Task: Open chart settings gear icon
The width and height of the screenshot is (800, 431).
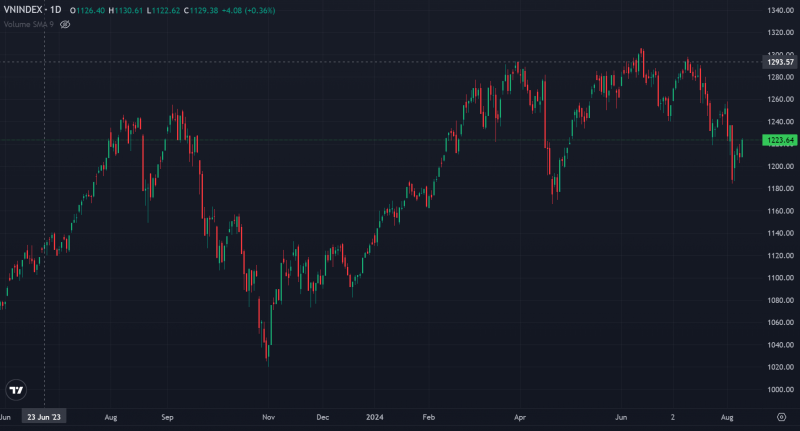Action: (x=781, y=417)
